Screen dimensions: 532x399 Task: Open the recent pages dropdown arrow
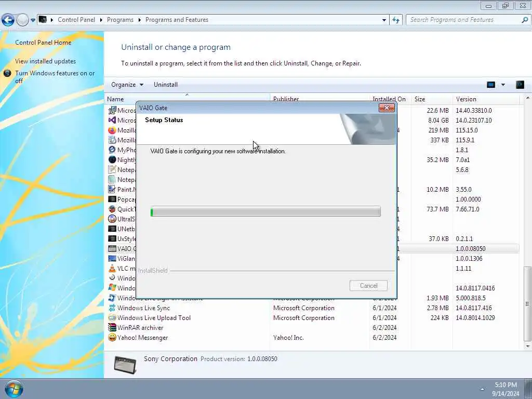[x=33, y=20]
